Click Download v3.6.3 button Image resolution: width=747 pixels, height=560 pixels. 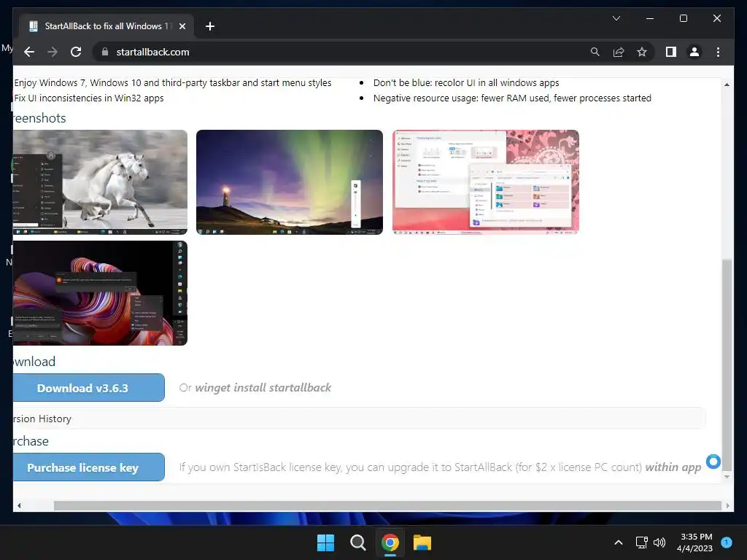(x=88, y=388)
